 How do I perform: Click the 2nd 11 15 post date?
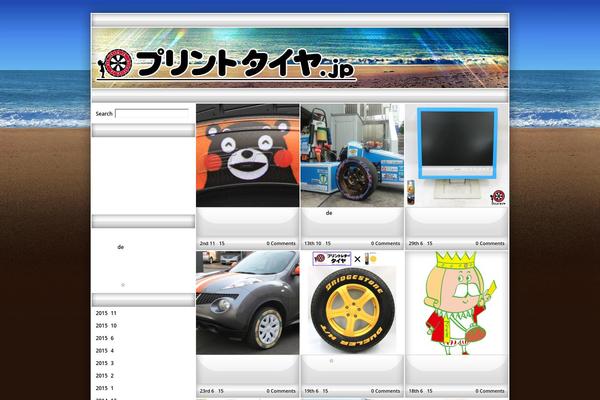point(212,243)
